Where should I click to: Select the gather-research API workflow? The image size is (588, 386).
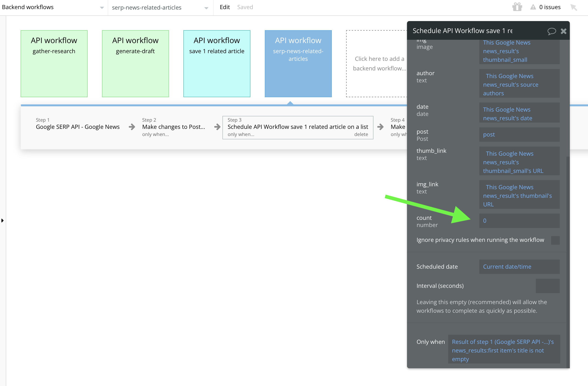[x=54, y=64]
